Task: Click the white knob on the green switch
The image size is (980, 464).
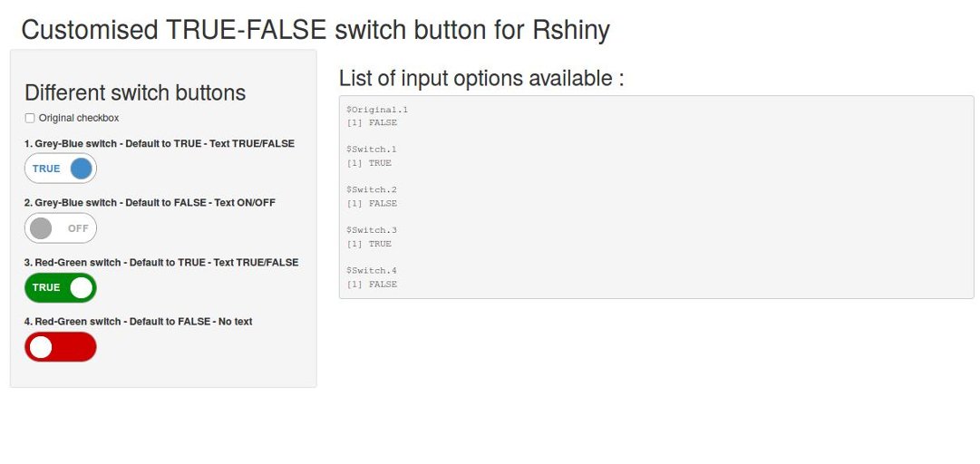Action: [x=82, y=288]
